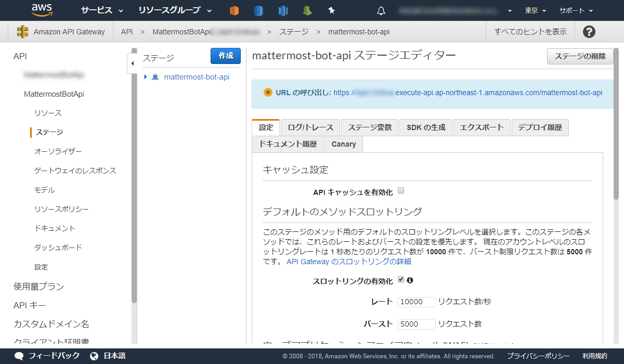This screenshot has width=624, height=364.
Task: Open the リソースグループ dropdown
Action: tap(171, 10)
